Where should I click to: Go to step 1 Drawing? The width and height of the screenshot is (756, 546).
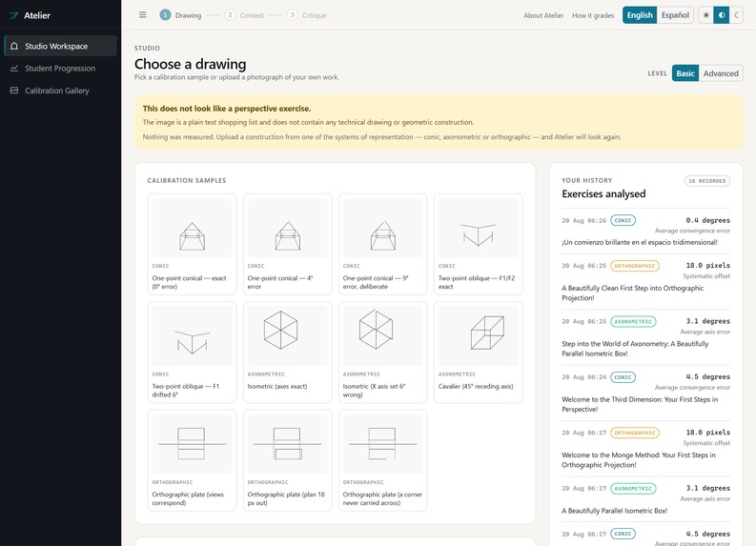click(180, 15)
